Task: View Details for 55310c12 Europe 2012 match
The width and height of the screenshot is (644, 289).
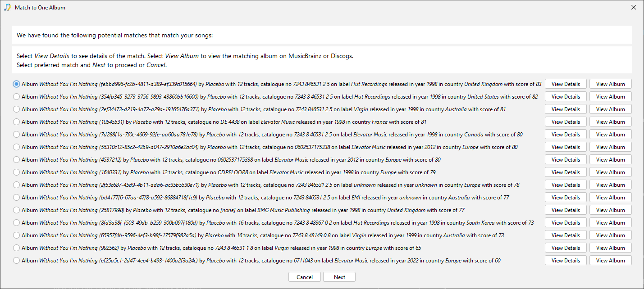Action: tap(566, 147)
